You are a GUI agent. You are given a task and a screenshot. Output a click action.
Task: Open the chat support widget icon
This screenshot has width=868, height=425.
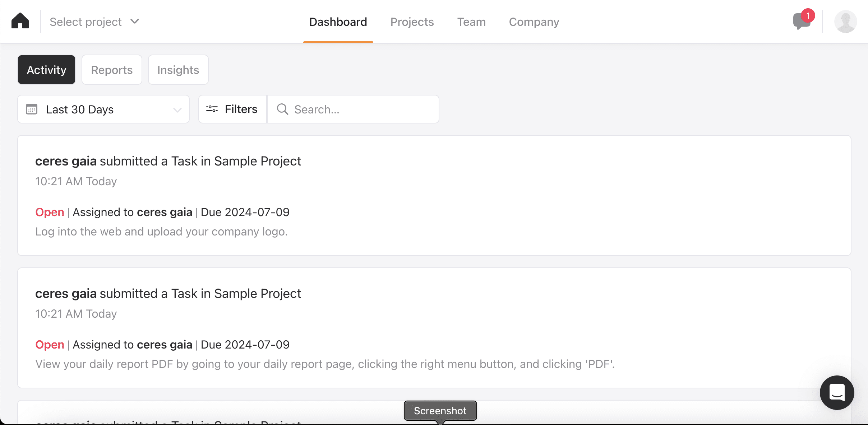tap(837, 393)
